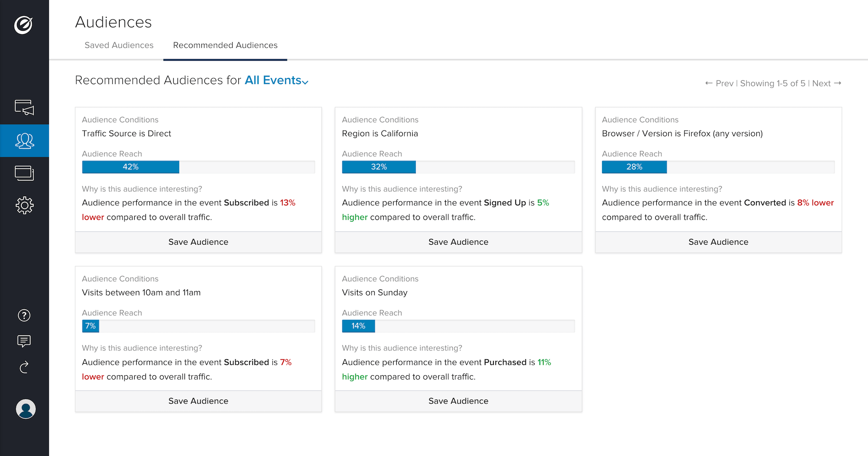Open the Settings gear icon
Image resolution: width=868 pixels, height=456 pixels.
tap(24, 205)
